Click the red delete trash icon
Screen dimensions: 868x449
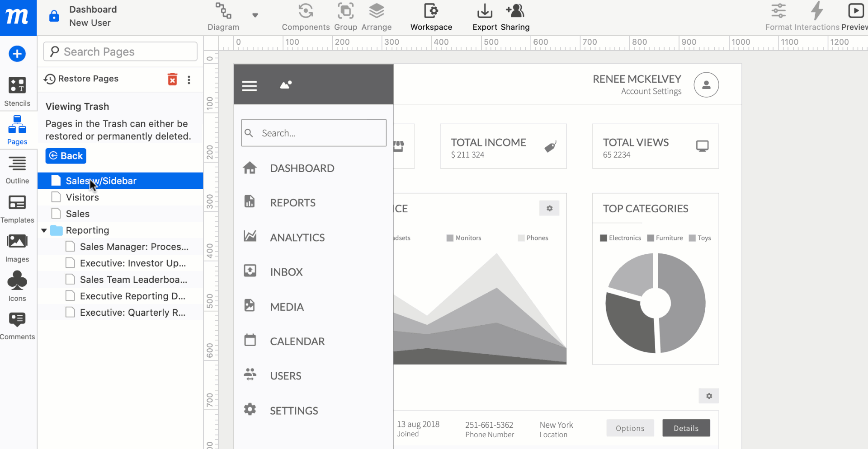(x=172, y=79)
